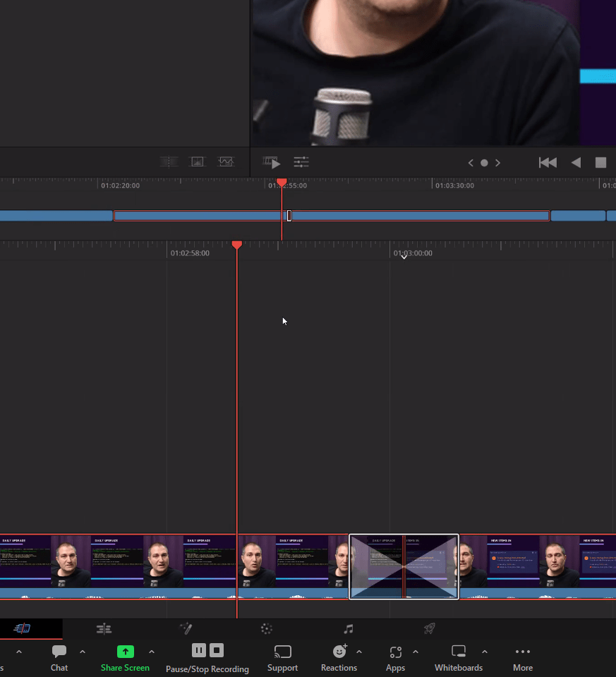This screenshot has height=677, width=616.
Task: Open the Fusion page magic wand tab
Action: click(x=186, y=628)
